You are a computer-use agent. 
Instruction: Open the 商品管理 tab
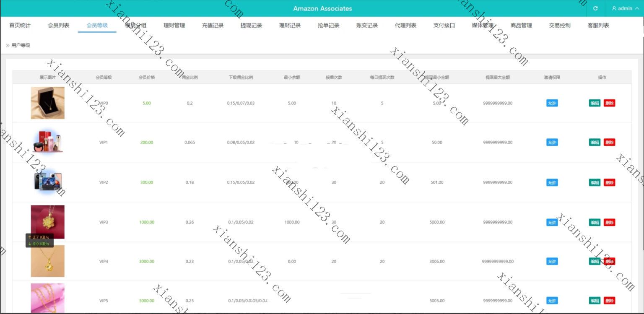click(x=522, y=25)
